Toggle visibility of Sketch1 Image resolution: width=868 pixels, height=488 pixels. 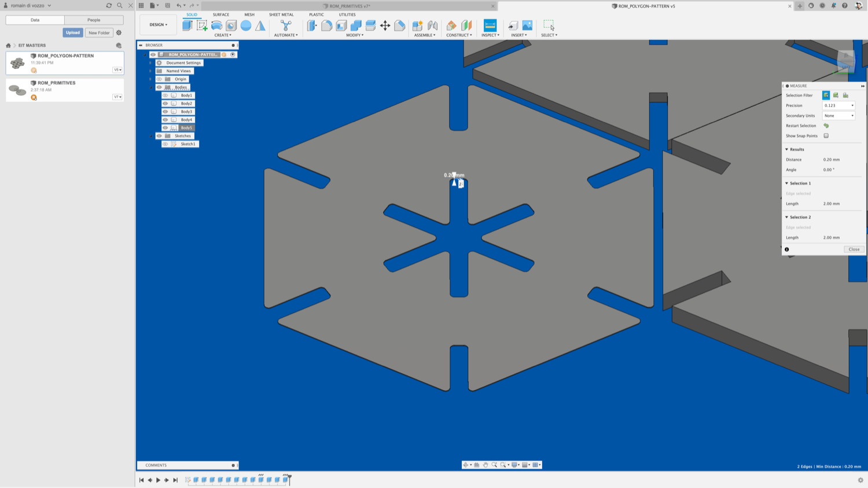(x=165, y=144)
